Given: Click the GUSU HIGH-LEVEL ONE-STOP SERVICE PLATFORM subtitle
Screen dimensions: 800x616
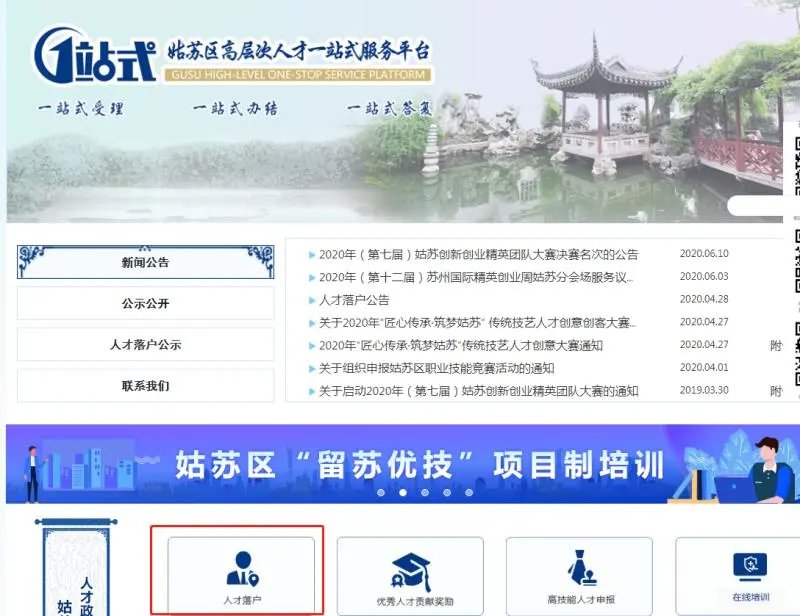Looking at the screenshot, I should [x=298, y=75].
